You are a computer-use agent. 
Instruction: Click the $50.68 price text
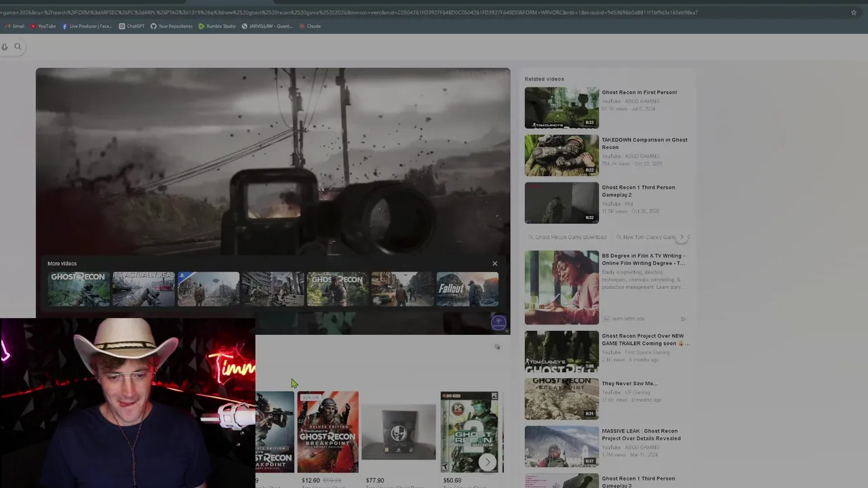coord(452,481)
